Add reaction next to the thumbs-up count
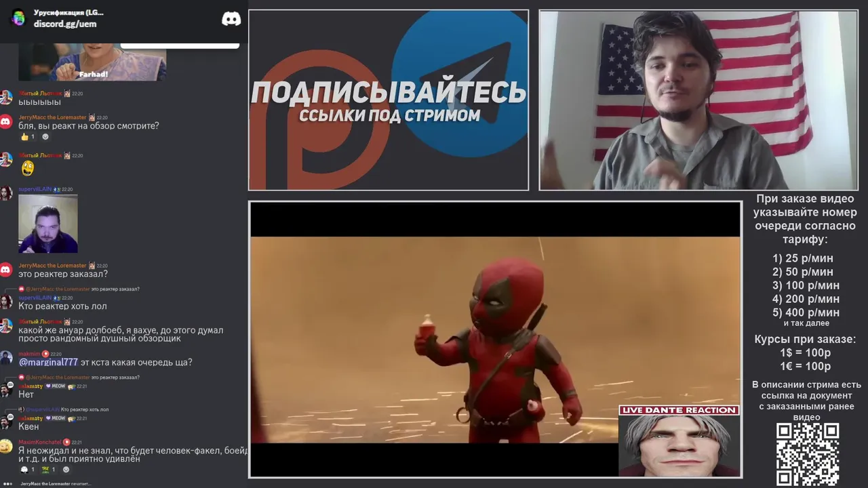 pos(45,136)
